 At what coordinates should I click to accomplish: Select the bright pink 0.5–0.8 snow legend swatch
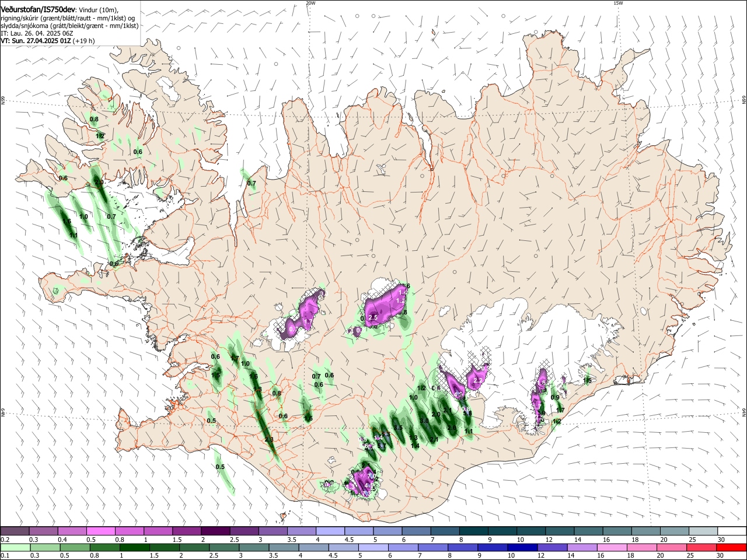point(100,531)
